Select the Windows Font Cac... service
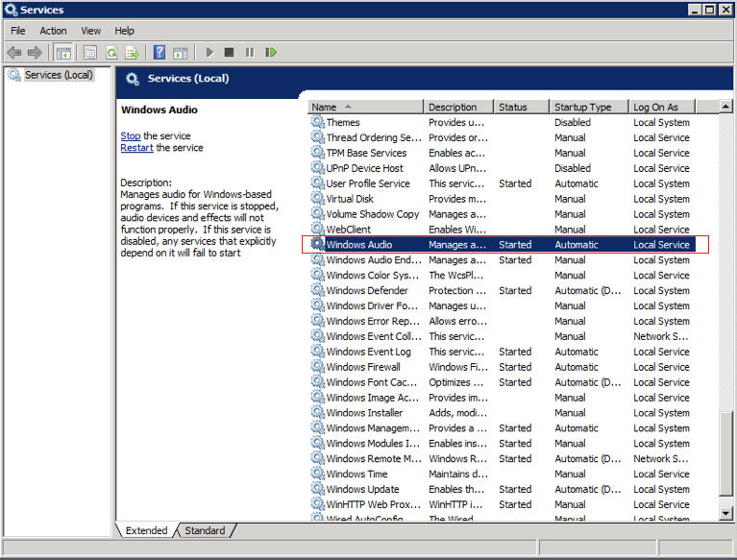737x560 pixels. pos(502,382)
